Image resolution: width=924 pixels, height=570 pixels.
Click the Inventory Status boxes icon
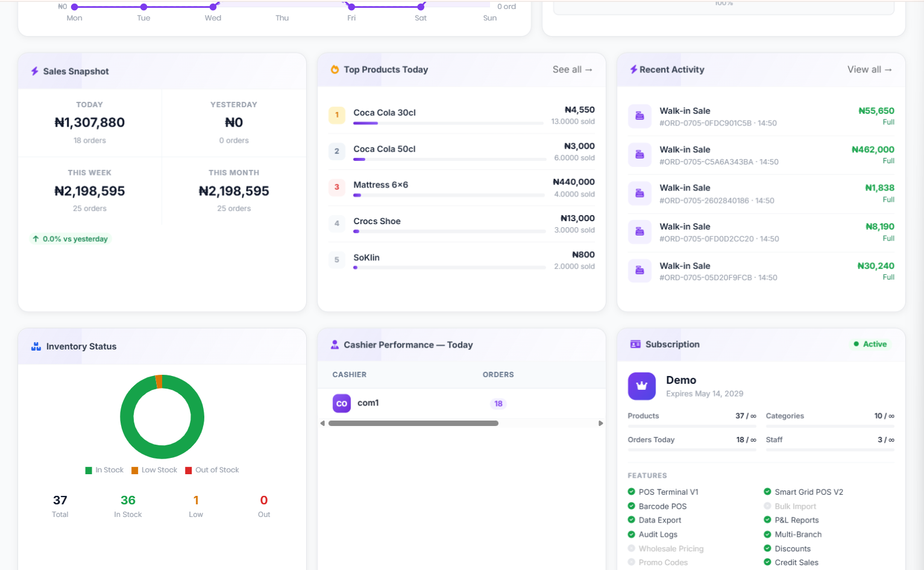coord(36,346)
